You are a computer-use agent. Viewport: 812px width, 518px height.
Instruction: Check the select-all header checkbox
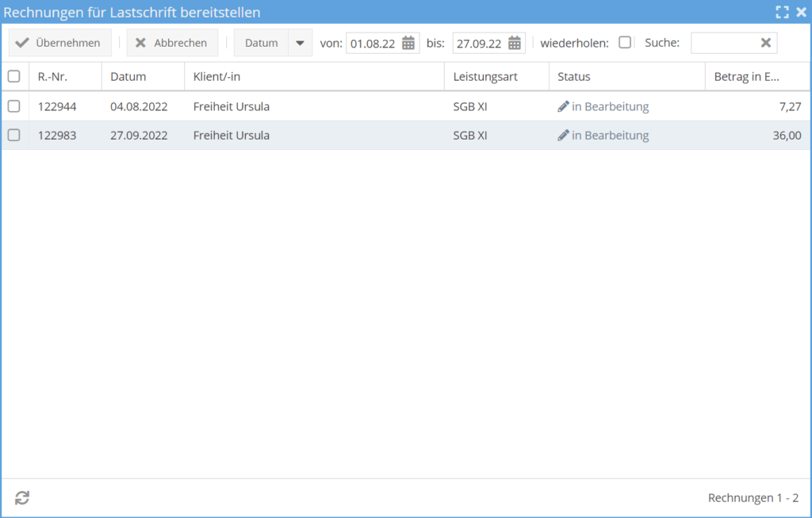tap(13, 77)
